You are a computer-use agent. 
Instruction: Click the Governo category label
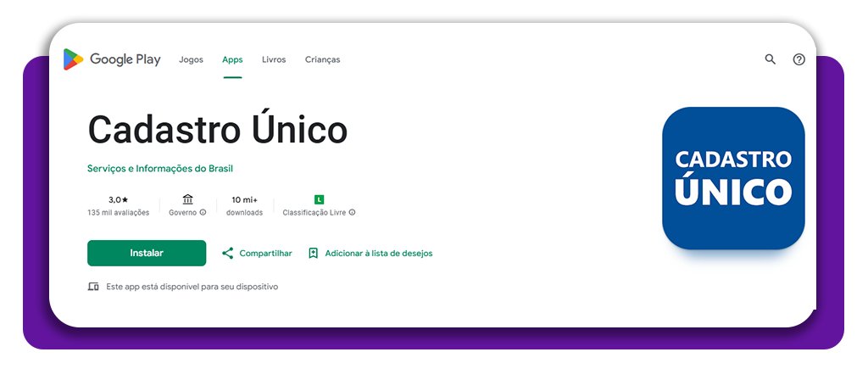point(183,213)
